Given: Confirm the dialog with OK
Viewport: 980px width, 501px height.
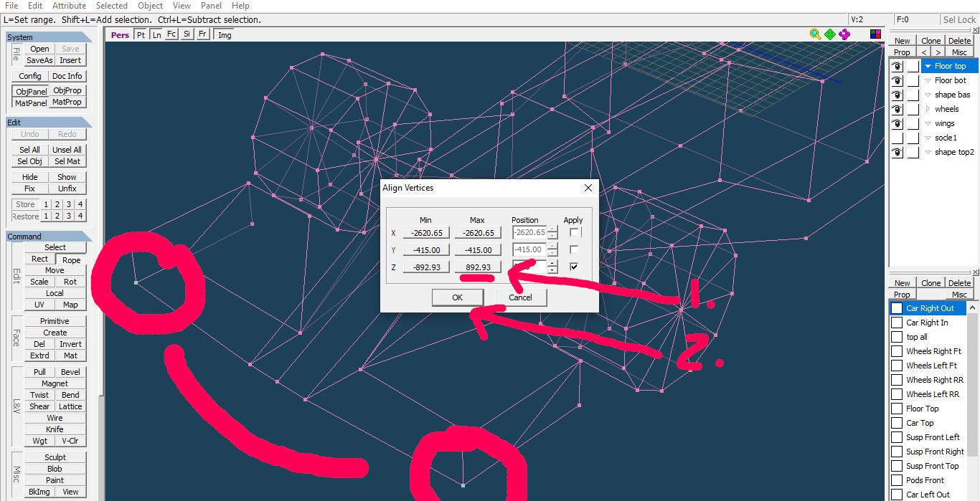Looking at the screenshot, I should (x=457, y=297).
